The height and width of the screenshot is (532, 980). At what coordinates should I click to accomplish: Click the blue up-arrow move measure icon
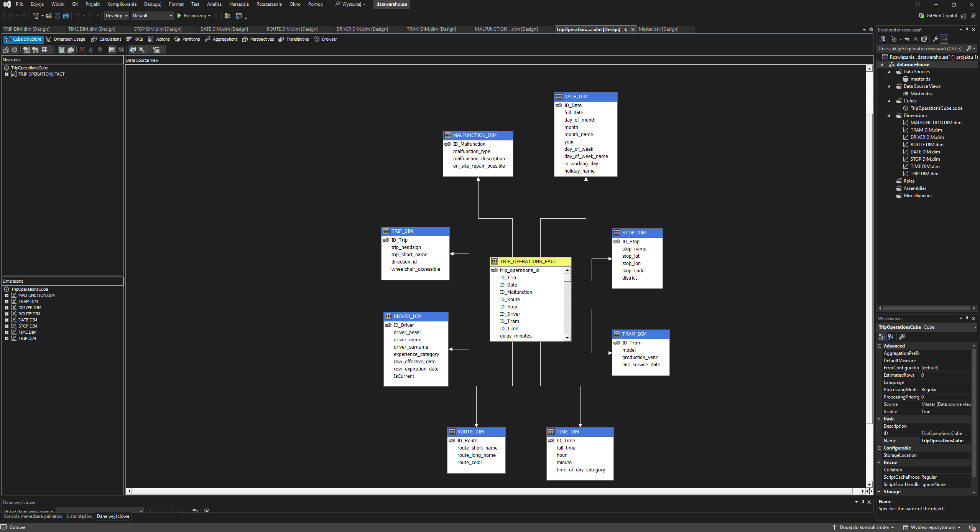(91, 50)
